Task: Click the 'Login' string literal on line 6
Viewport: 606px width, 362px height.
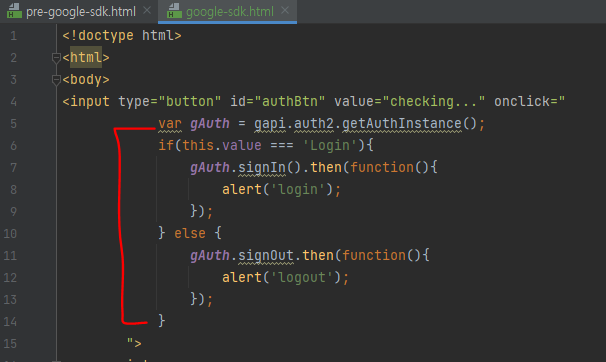Action: (x=330, y=146)
